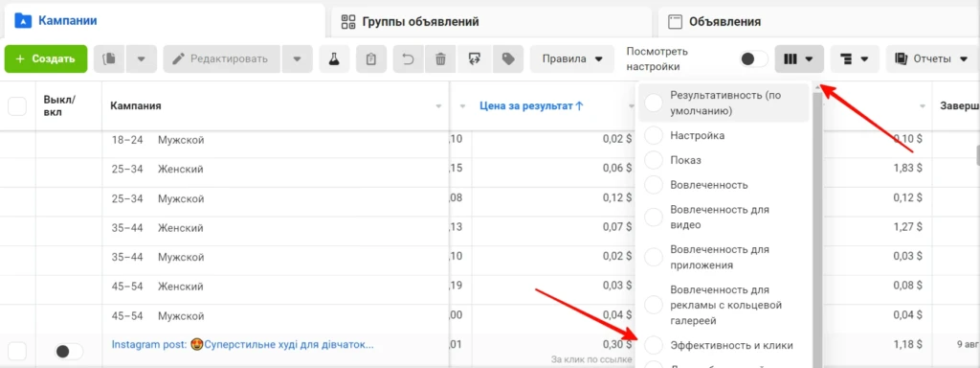Open the duplicate options dropdown arrow
Viewport: 980px width, 368px height.
point(142,58)
